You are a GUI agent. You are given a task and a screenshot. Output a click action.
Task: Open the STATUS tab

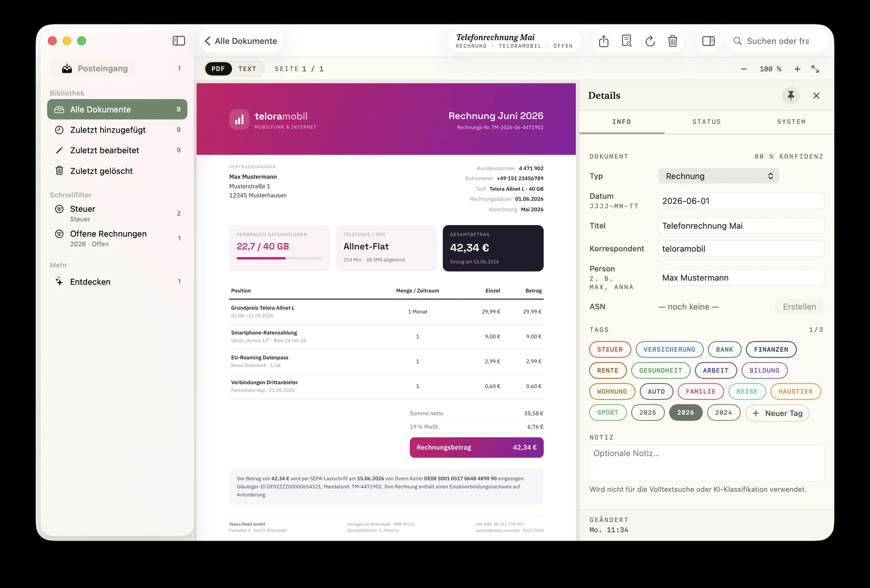click(706, 122)
